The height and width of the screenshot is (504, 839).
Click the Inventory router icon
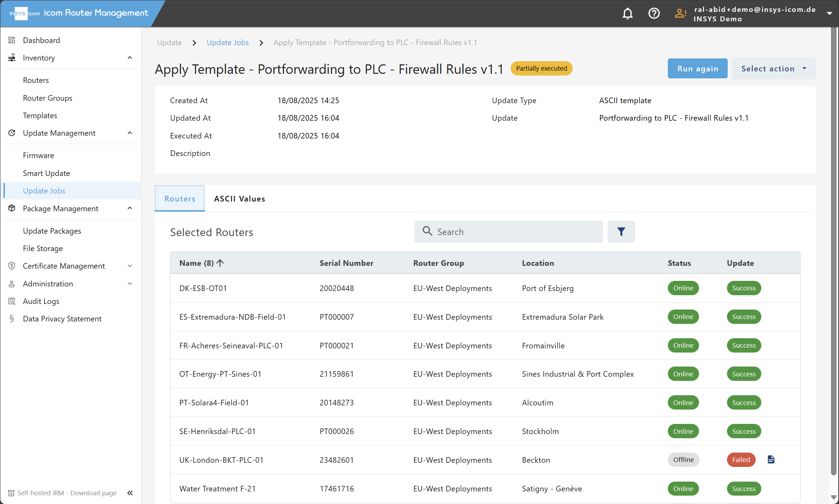pos(12,58)
